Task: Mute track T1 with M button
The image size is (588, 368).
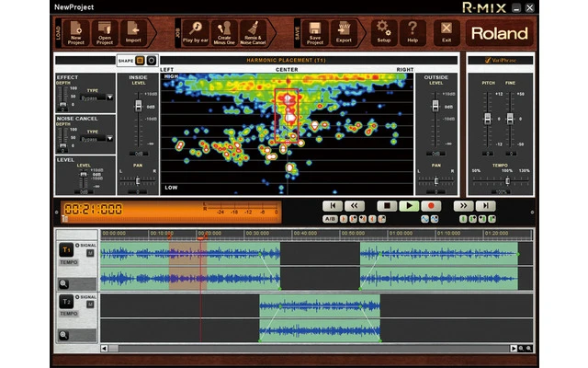Action: 90,253
